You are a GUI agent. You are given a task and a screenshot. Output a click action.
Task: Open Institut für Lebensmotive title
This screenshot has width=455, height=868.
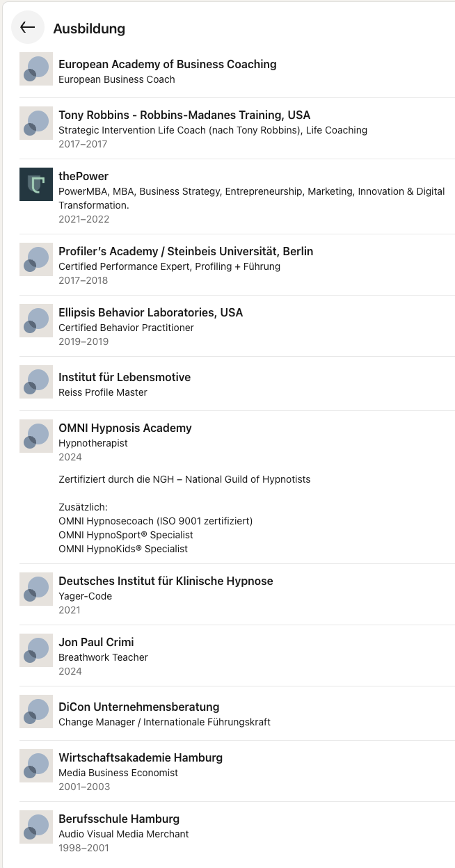click(125, 377)
